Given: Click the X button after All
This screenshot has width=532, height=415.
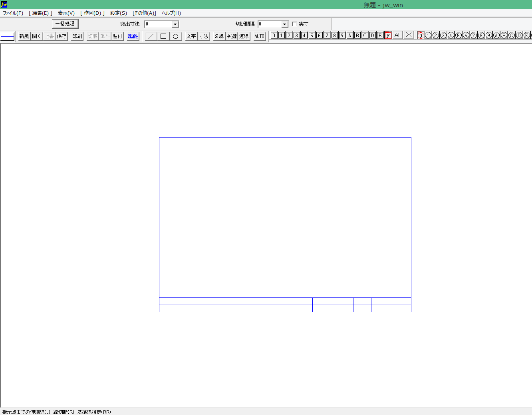Looking at the screenshot, I should tap(408, 35).
